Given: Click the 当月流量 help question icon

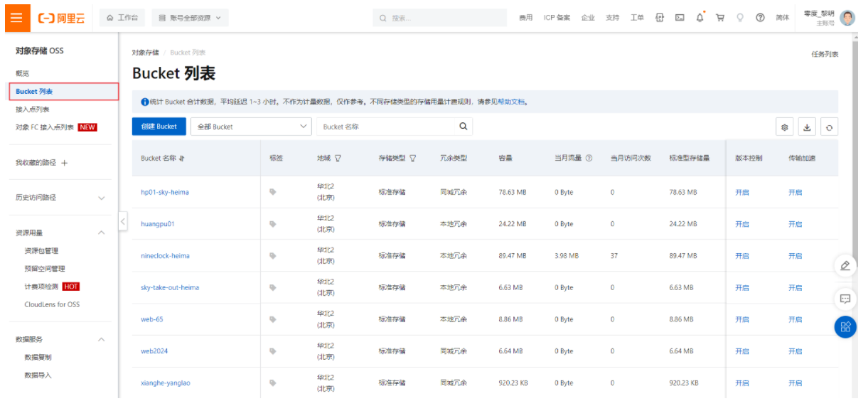Looking at the screenshot, I should tap(589, 159).
